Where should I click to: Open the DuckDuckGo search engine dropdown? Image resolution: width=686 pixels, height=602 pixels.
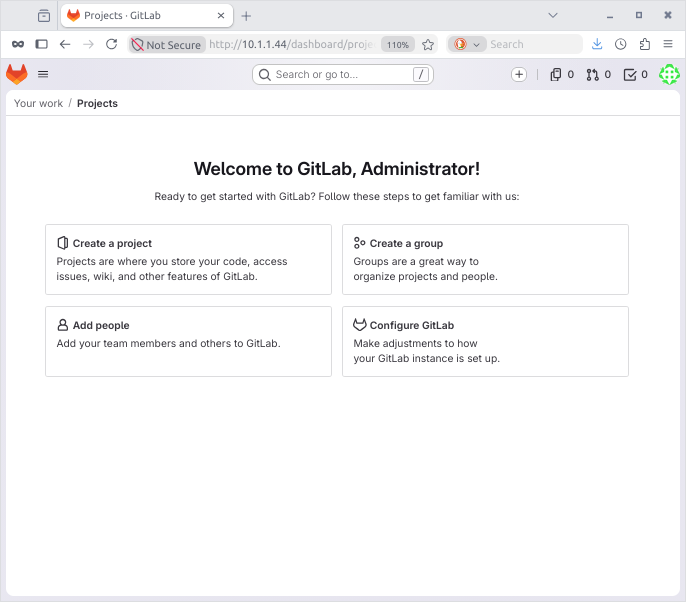coord(467,44)
